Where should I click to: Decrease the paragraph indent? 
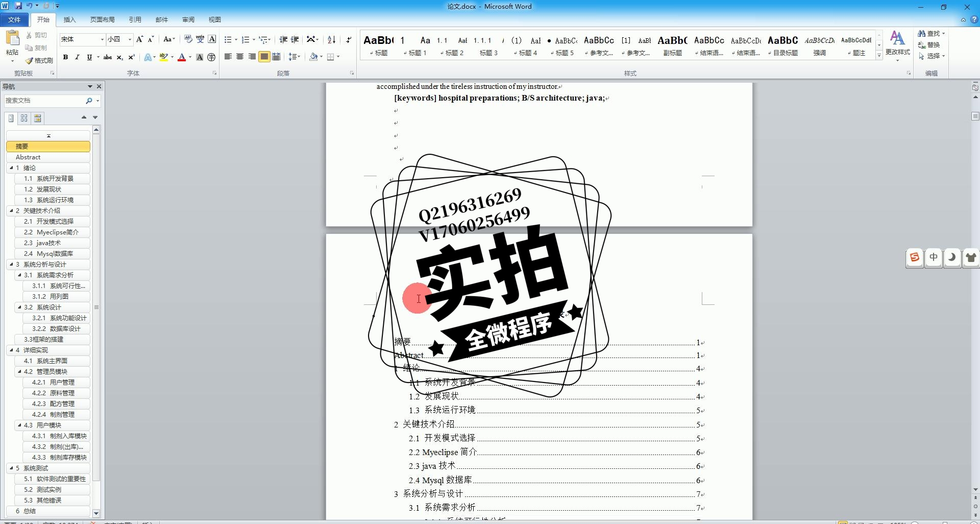[x=283, y=39]
